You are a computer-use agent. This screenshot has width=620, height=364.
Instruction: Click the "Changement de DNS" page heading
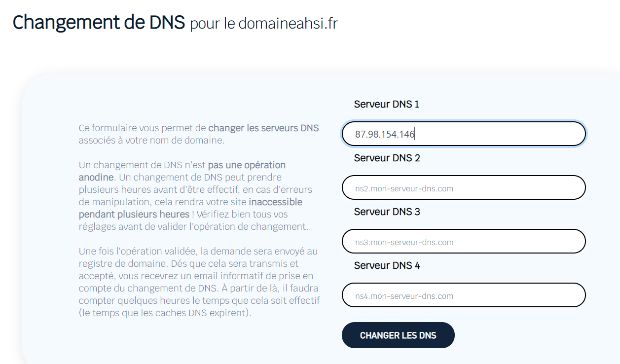coord(99,23)
